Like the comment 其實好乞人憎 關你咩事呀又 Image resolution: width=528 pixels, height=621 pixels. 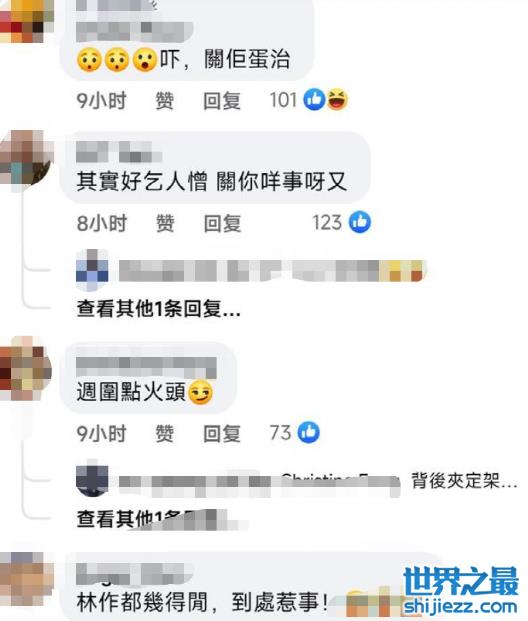click(x=165, y=223)
